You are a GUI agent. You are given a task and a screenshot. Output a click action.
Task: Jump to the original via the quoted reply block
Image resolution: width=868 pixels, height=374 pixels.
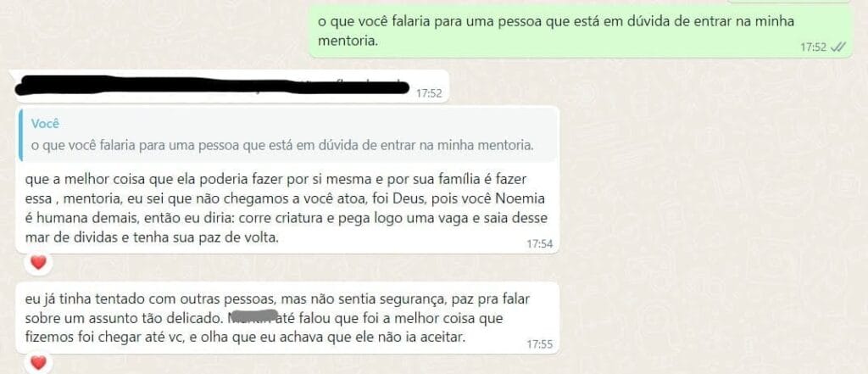287,135
